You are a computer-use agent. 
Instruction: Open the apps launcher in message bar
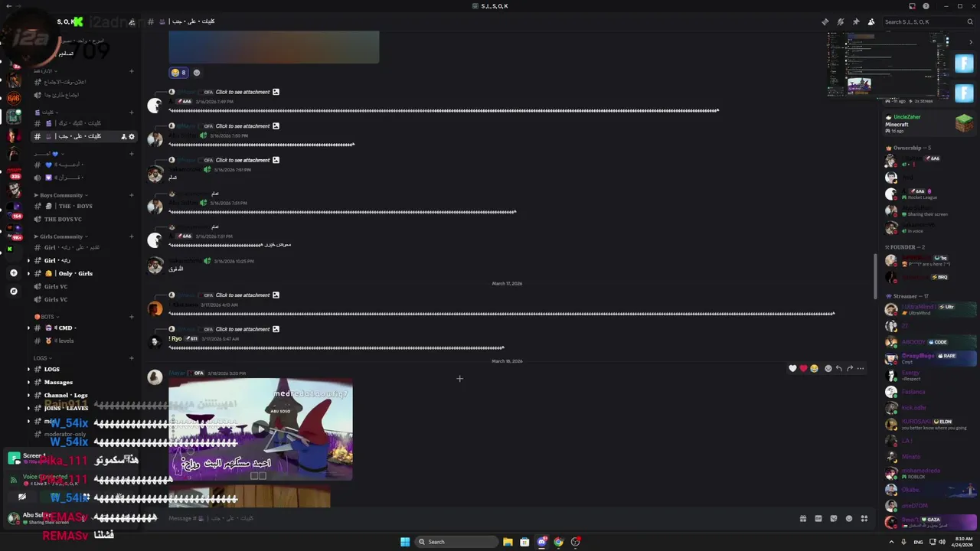[x=864, y=518]
